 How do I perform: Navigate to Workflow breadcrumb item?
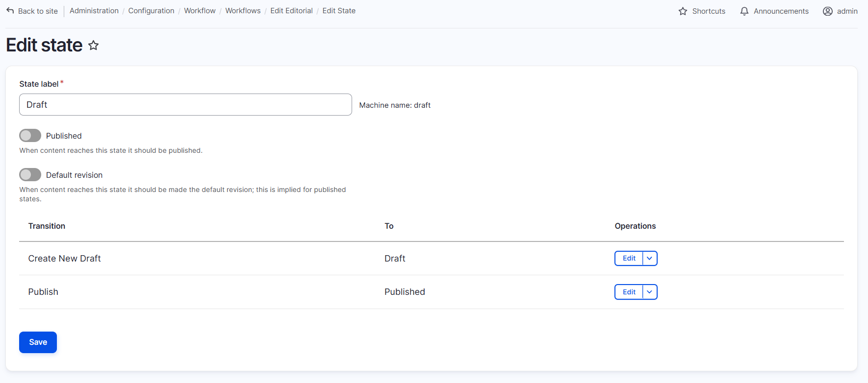pyautogui.click(x=200, y=11)
